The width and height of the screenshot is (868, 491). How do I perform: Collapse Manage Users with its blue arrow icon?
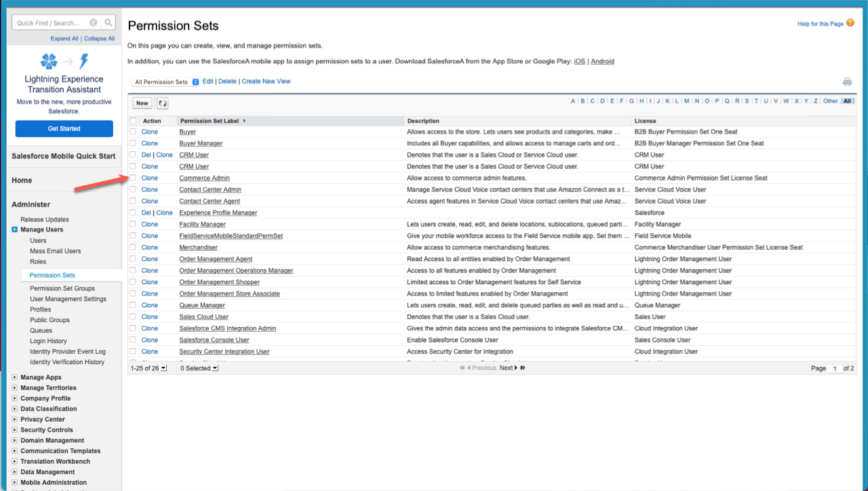(x=15, y=230)
